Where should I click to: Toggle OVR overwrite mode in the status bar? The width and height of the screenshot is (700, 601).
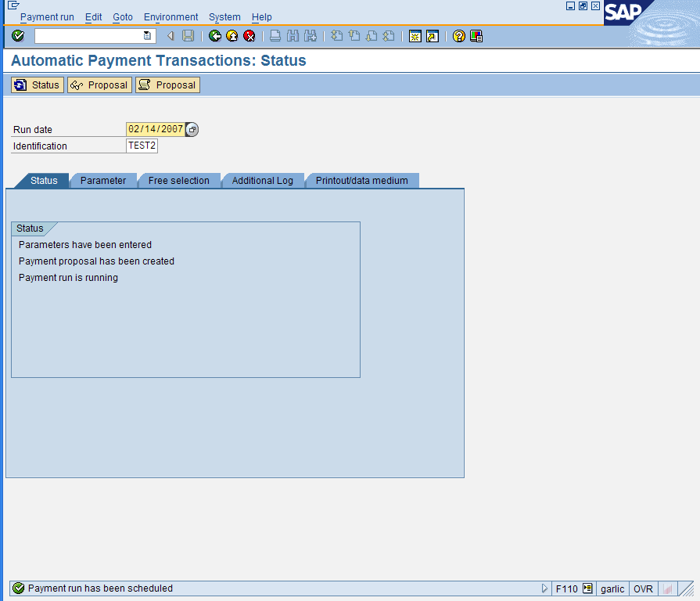[x=643, y=588]
